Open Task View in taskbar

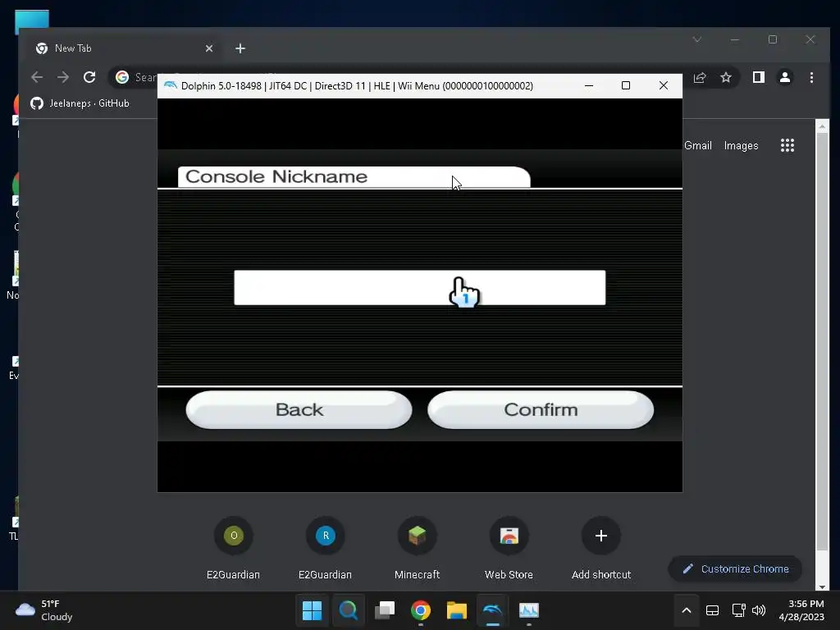pos(385,610)
